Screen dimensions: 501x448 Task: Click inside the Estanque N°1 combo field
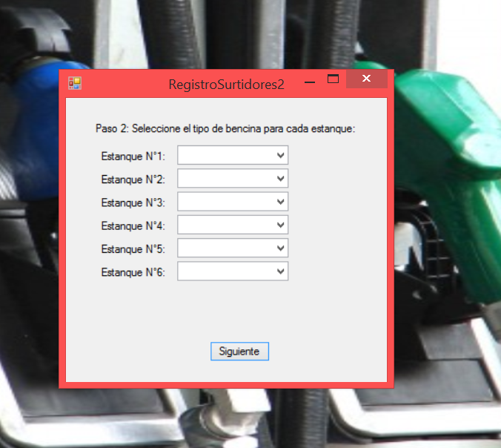pyautogui.click(x=225, y=156)
